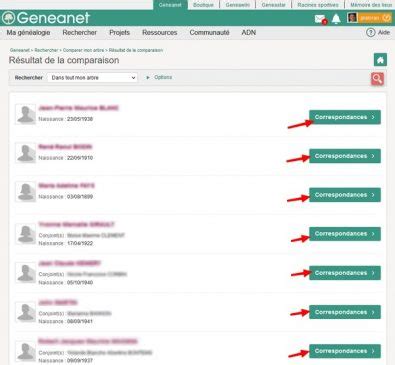The width and height of the screenshot is (395, 365).
Task: Click the green home icon button
Action: [380, 60]
